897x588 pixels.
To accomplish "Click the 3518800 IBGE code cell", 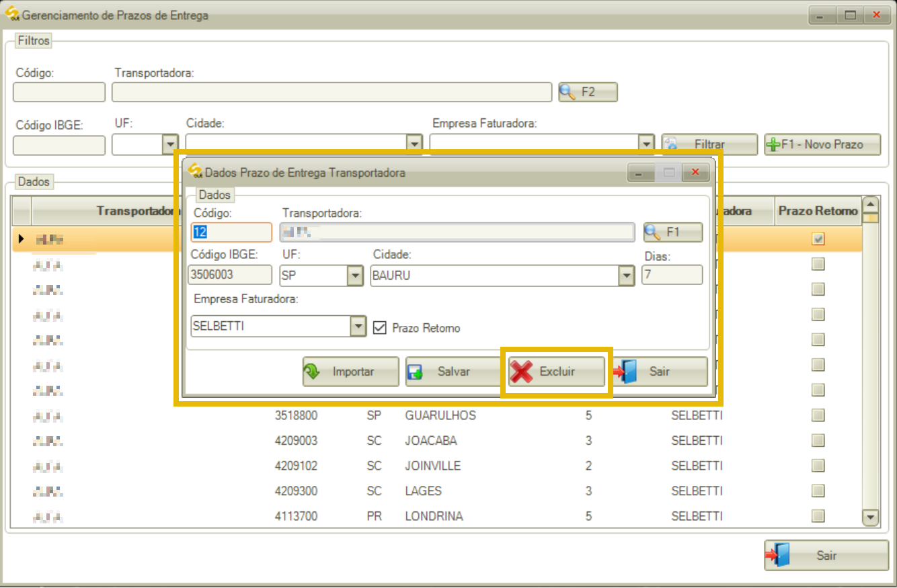I will point(297,415).
